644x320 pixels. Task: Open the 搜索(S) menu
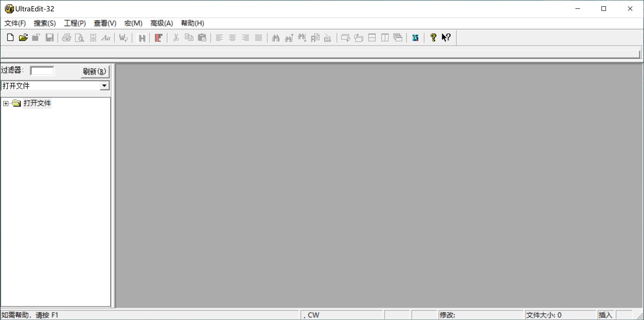[x=45, y=23]
